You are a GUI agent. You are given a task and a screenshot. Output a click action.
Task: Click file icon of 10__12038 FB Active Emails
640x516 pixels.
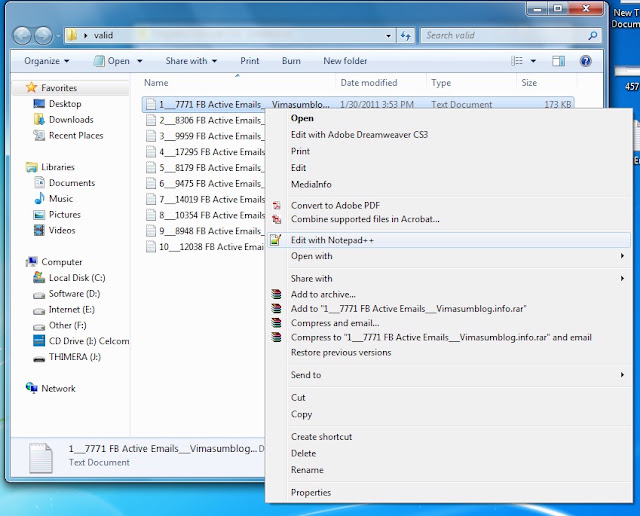click(x=151, y=247)
